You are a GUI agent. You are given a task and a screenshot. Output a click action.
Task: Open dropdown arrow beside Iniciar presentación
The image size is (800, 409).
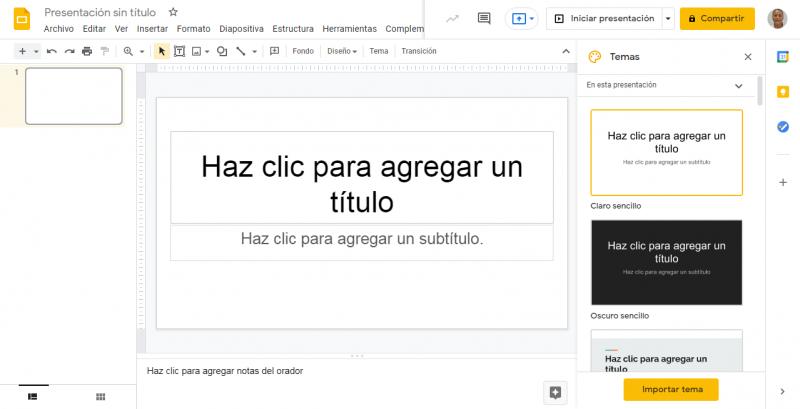point(668,18)
